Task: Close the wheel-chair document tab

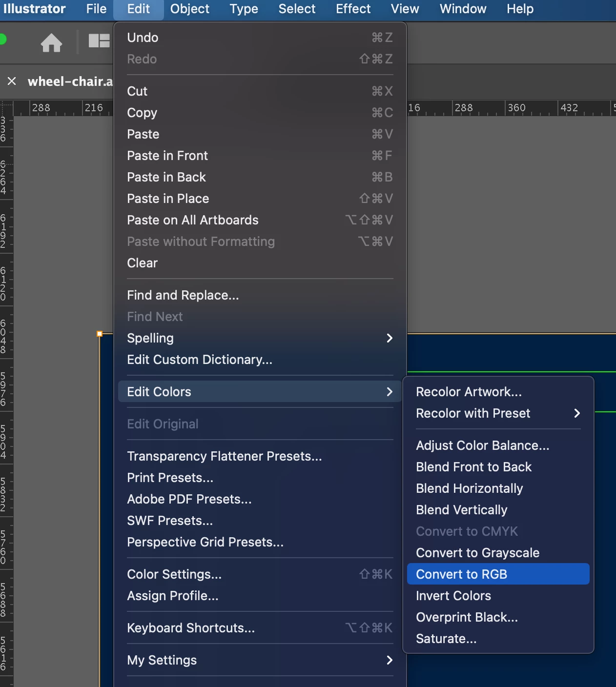Action: (12, 81)
